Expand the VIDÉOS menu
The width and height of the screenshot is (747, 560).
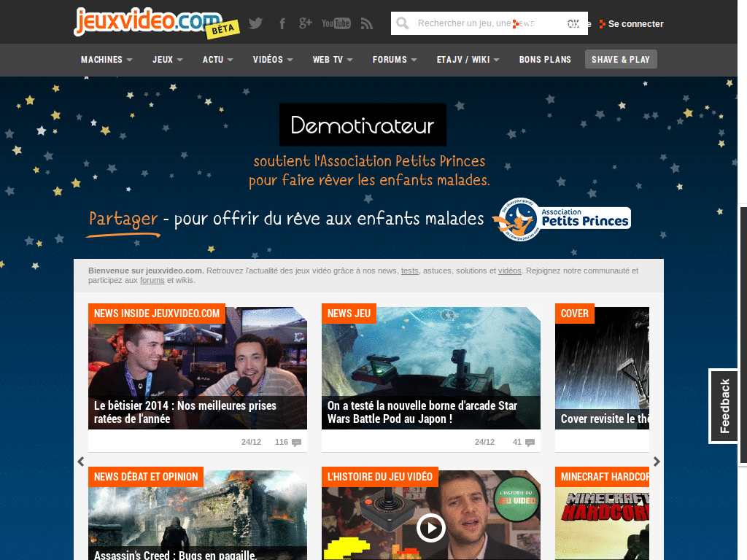click(273, 60)
